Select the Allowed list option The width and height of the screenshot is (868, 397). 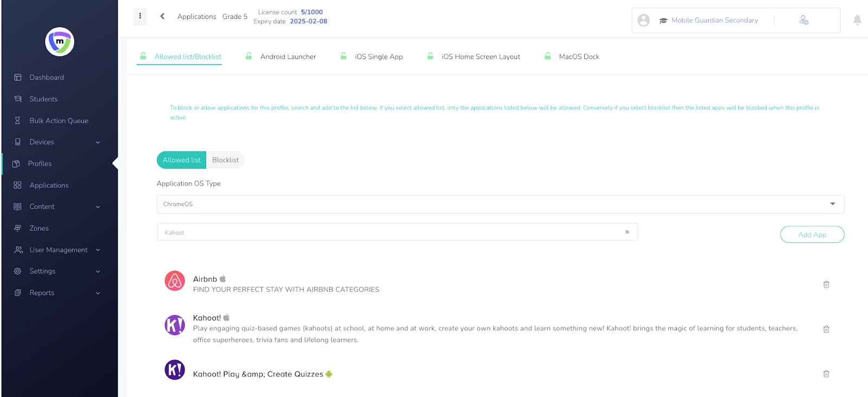click(x=181, y=160)
